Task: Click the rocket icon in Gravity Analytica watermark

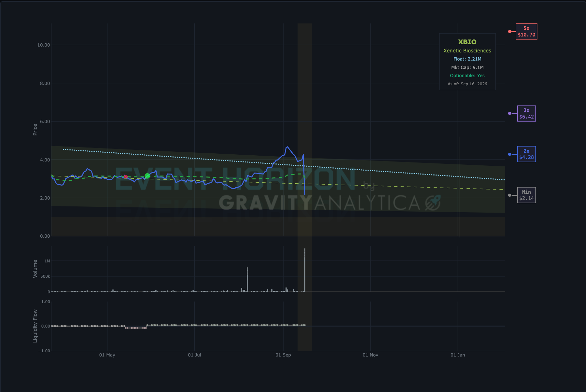Action: coord(433,203)
